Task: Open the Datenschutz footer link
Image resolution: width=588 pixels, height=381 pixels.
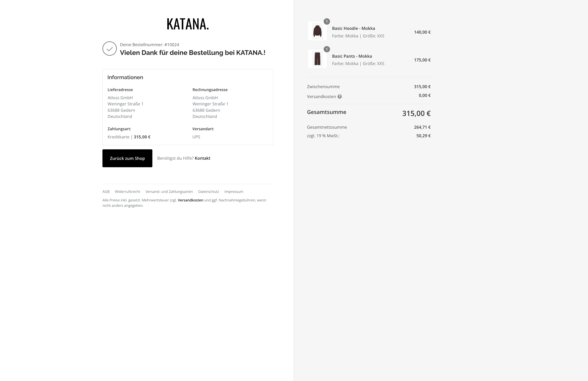Action: click(208, 192)
